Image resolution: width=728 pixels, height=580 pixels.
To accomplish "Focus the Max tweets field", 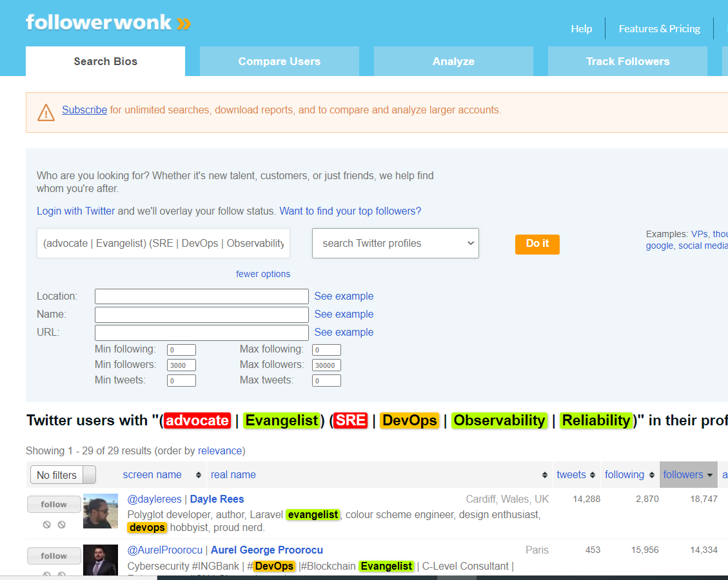I will 326,380.
